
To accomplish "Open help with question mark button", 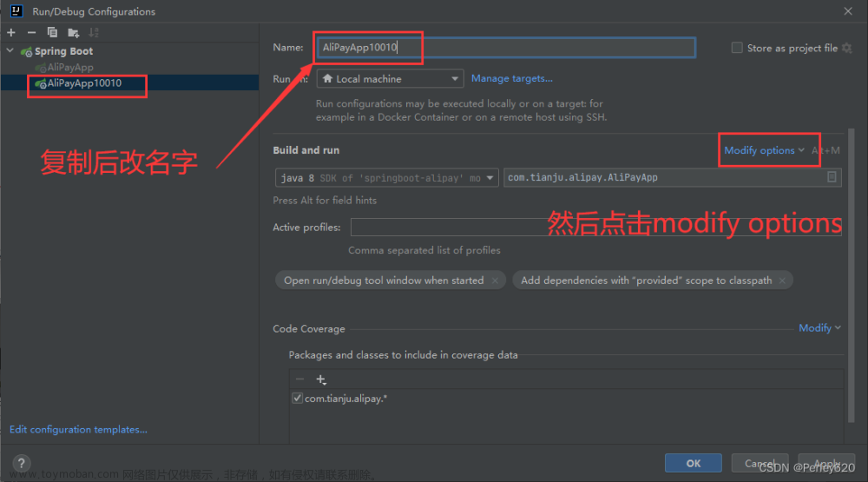I will 21,463.
